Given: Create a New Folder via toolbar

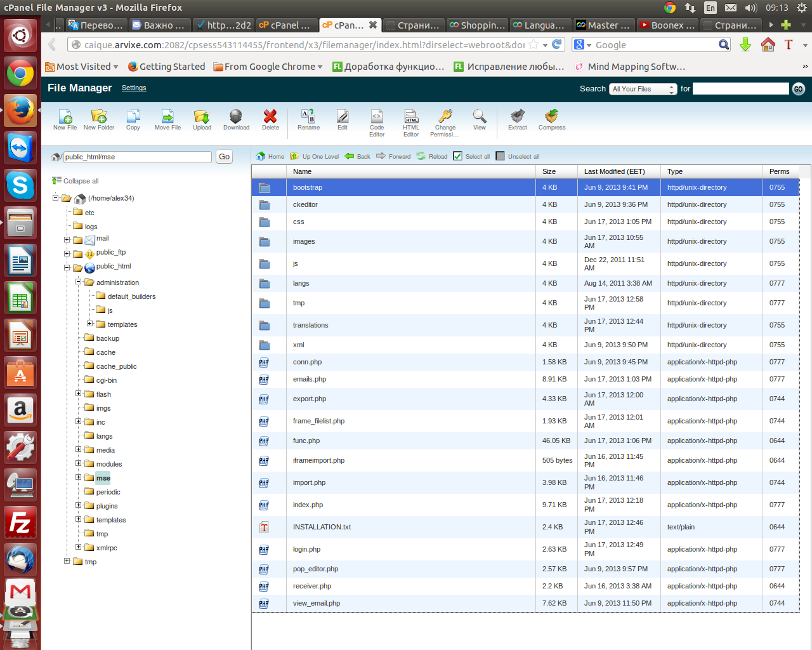Looking at the screenshot, I should pyautogui.click(x=99, y=118).
